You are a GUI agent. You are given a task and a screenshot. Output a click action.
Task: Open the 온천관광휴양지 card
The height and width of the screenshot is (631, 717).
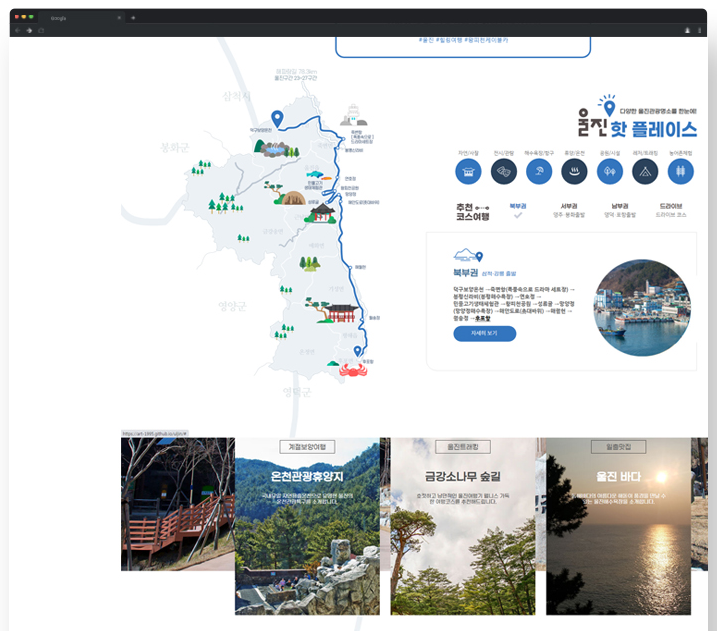click(307, 526)
